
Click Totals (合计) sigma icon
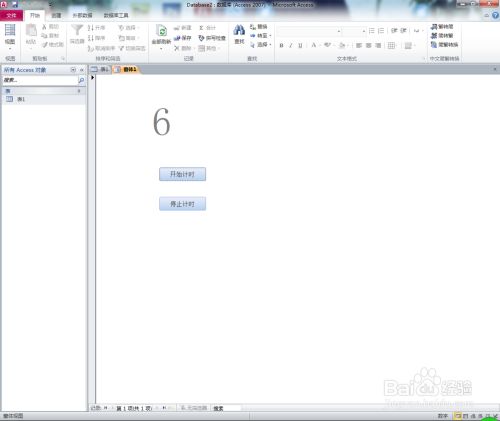201,28
